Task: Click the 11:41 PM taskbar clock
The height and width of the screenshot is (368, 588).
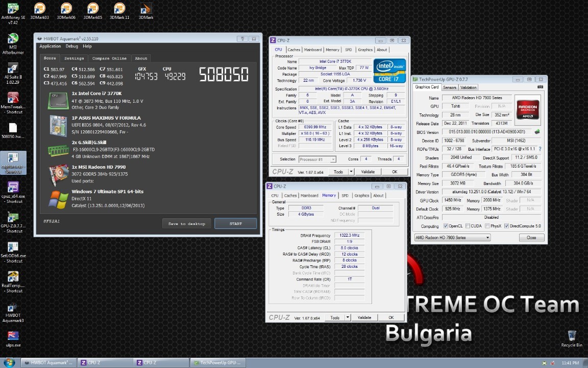Action: 570,363
